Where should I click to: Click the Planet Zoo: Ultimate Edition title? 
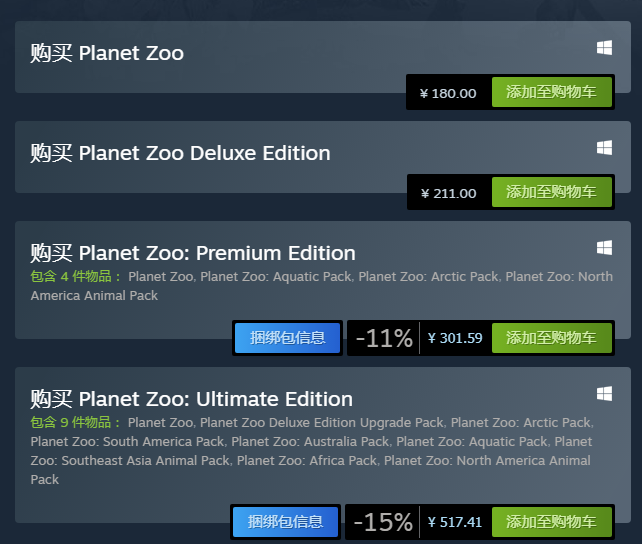[216, 399]
